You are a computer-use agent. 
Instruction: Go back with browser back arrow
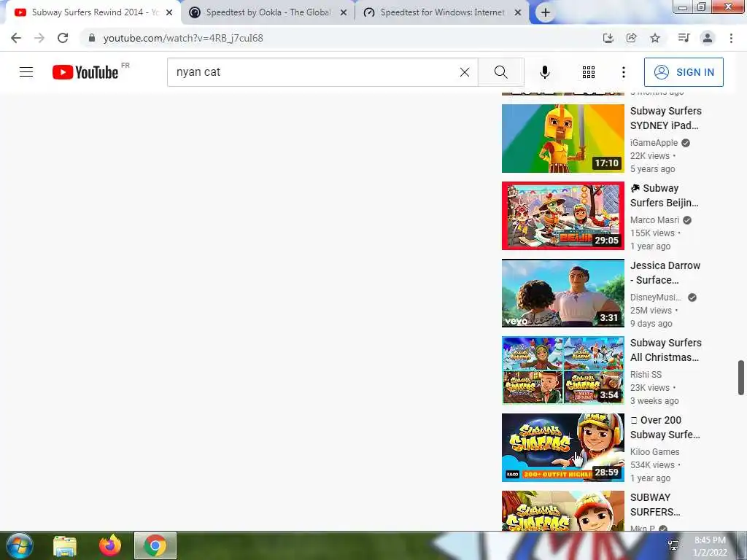click(16, 38)
